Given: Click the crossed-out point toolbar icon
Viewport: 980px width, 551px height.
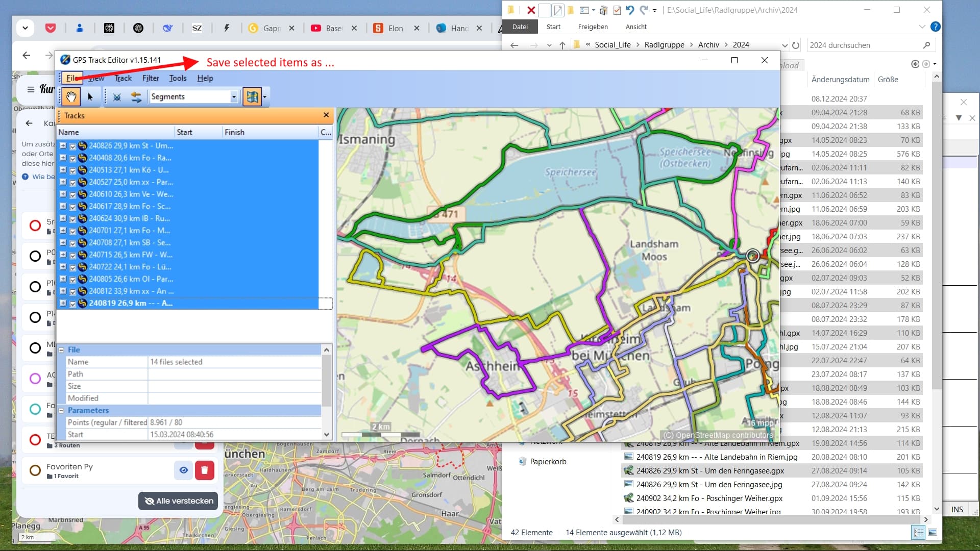Looking at the screenshot, I should pyautogui.click(x=117, y=96).
